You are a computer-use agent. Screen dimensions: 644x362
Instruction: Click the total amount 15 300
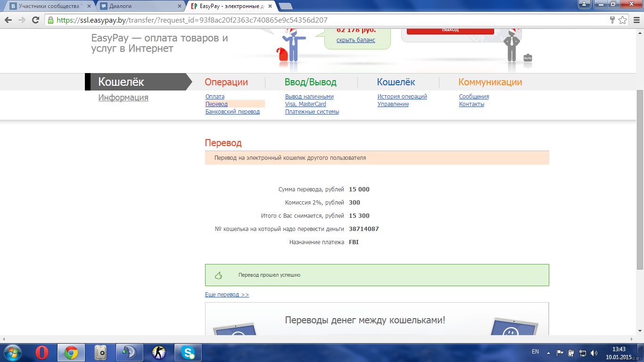[x=359, y=216]
